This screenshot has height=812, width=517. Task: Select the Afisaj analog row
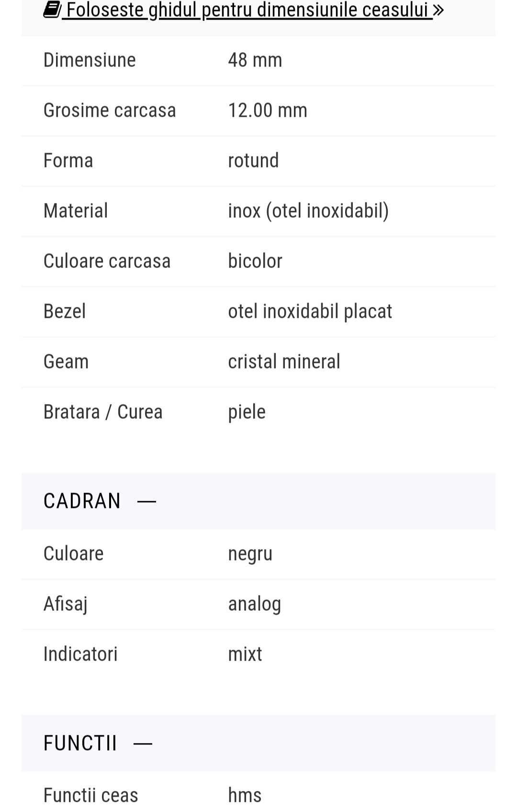tap(258, 604)
